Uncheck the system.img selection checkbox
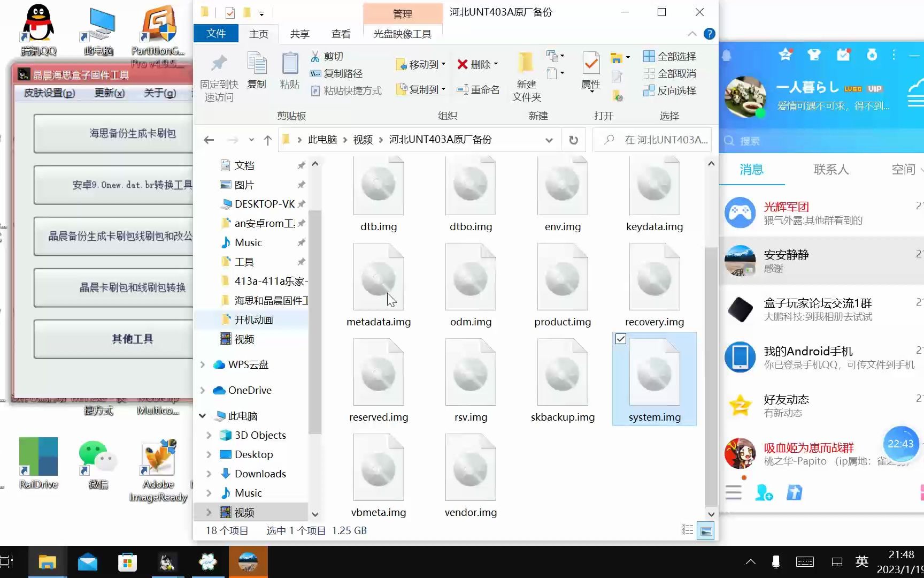The image size is (924, 578). coord(620,339)
